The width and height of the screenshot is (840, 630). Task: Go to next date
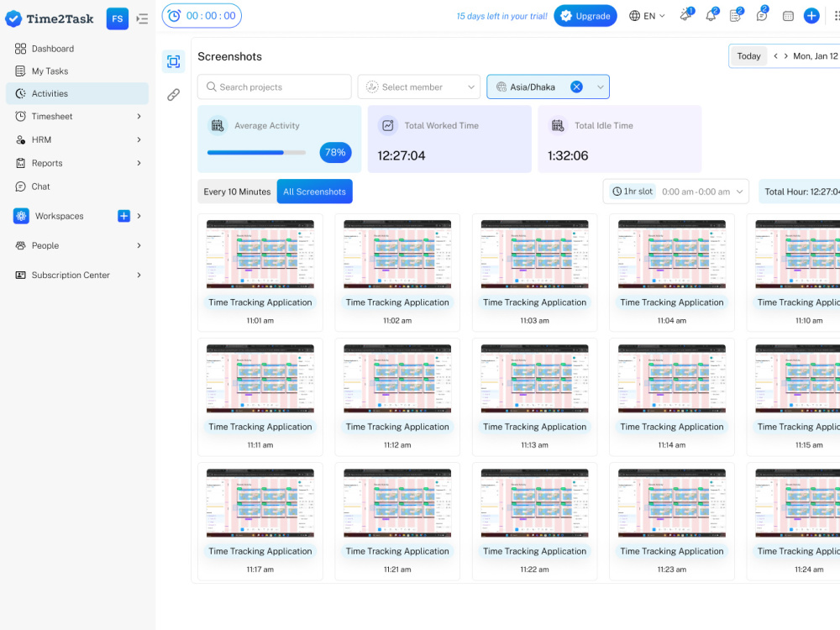[786, 56]
